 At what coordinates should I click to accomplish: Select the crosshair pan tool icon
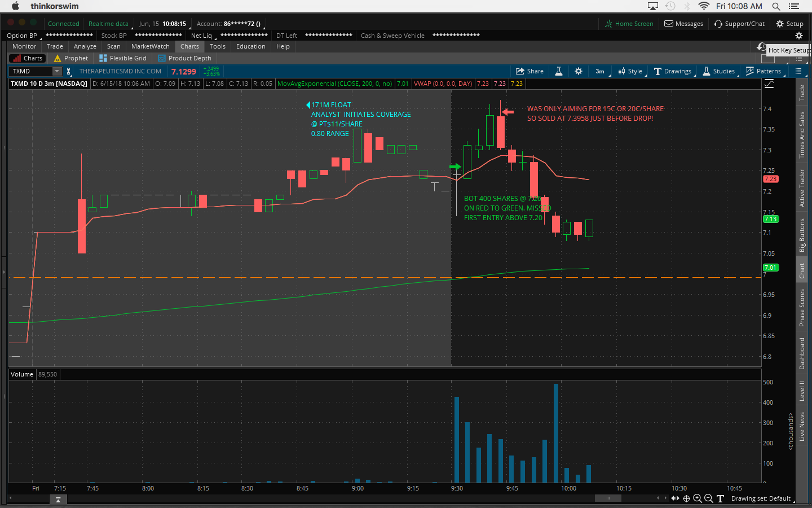pos(686,498)
